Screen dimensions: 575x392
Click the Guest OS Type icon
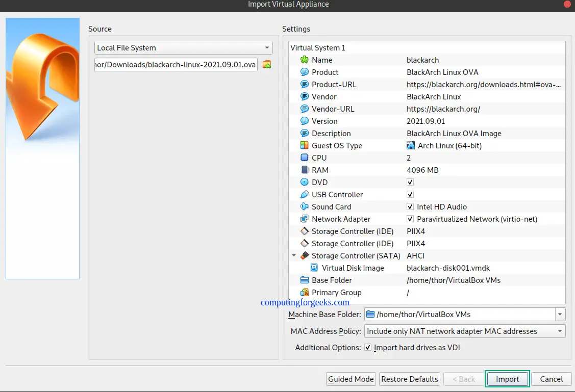pyautogui.click(x=305, y=145)
